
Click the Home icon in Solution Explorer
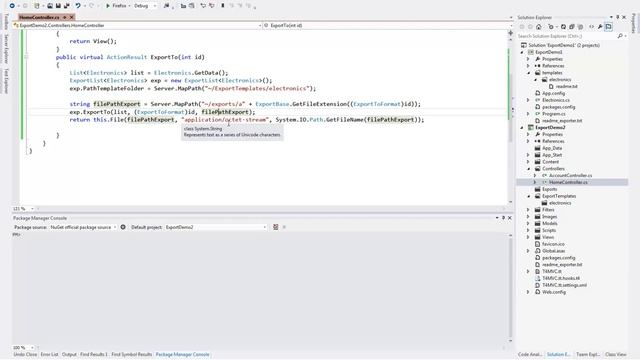tap(539, 27)
